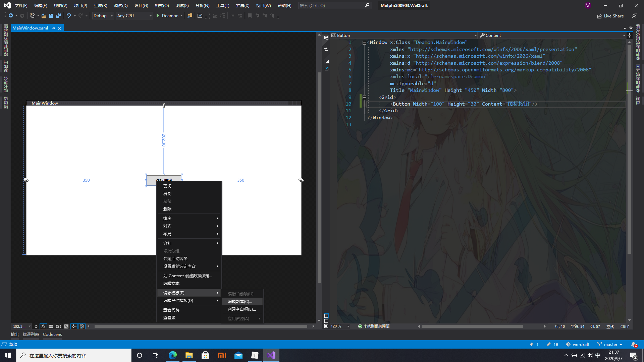Toggle snap to gridlines in the designer toolbar
This screenshot has width=644, height=362.
(x=59, y=326)
